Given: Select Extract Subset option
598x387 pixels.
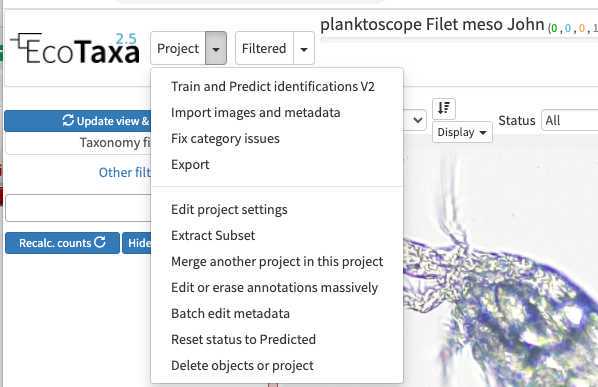Looking at the screenshot, I should pyautogui.click(x=213, y=235).
